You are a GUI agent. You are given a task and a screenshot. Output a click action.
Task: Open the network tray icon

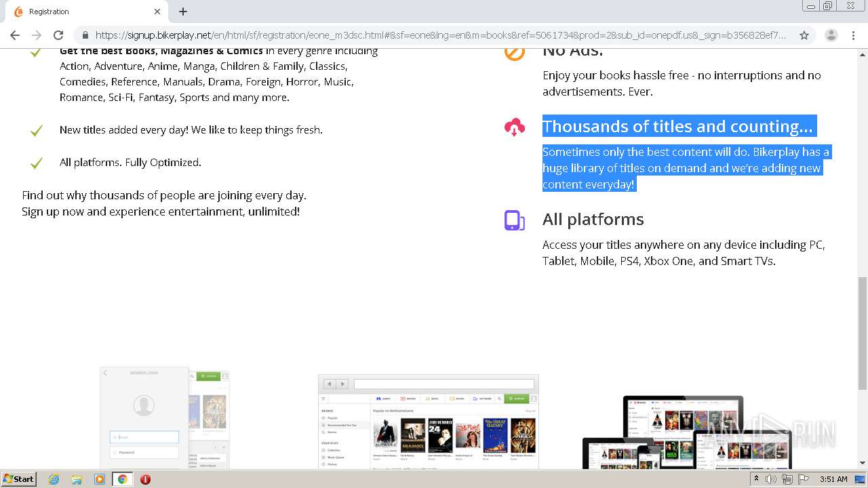tap(787, 479)
